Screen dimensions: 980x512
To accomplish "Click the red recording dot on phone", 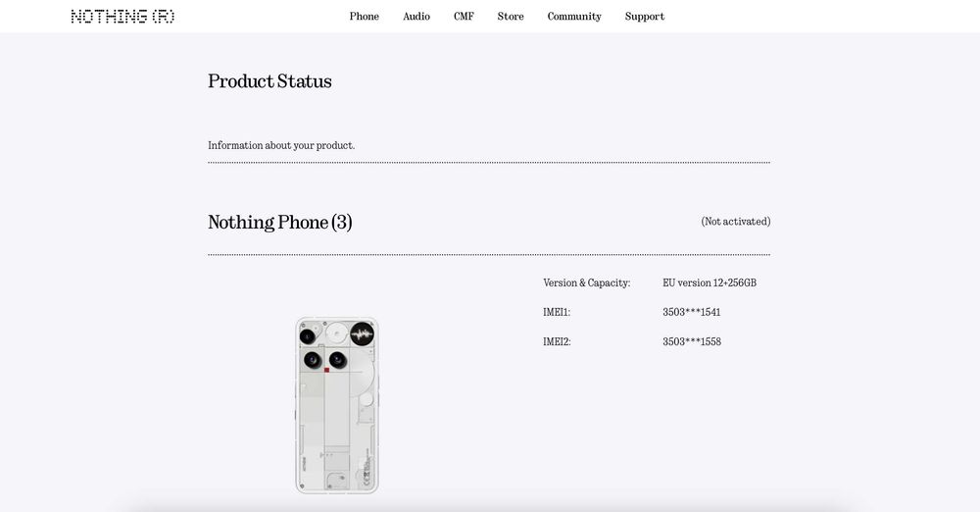I will point(327,370).
